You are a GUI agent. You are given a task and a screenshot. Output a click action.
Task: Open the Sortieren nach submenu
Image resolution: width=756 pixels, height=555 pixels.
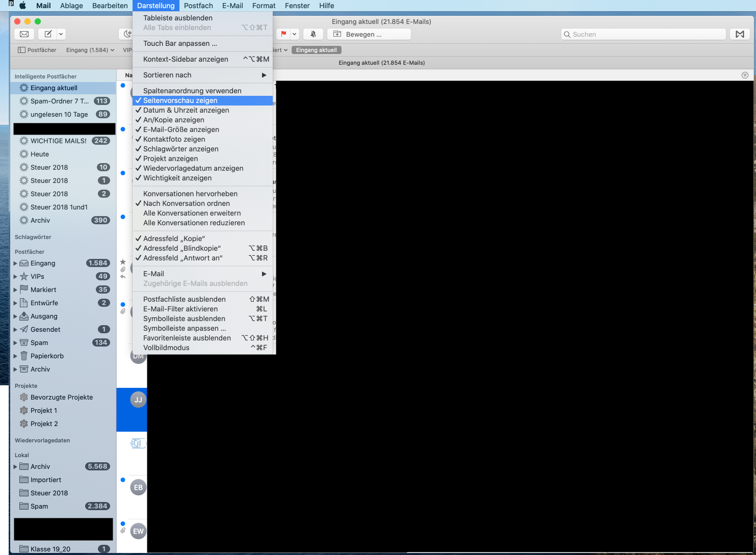click(x=203, y=75)
